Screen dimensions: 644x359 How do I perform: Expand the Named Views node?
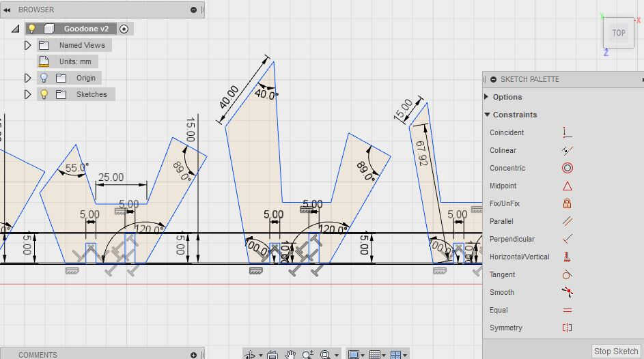27,45
